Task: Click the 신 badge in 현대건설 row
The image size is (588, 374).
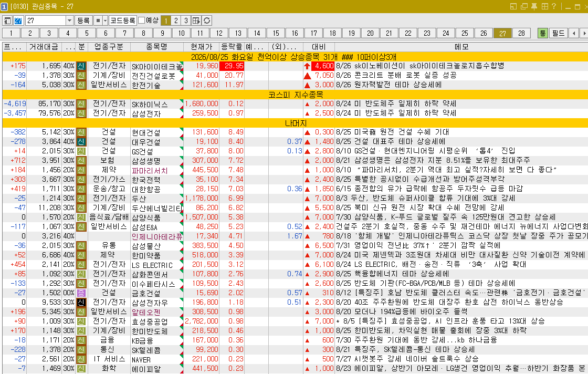Action: click(81, 132)
